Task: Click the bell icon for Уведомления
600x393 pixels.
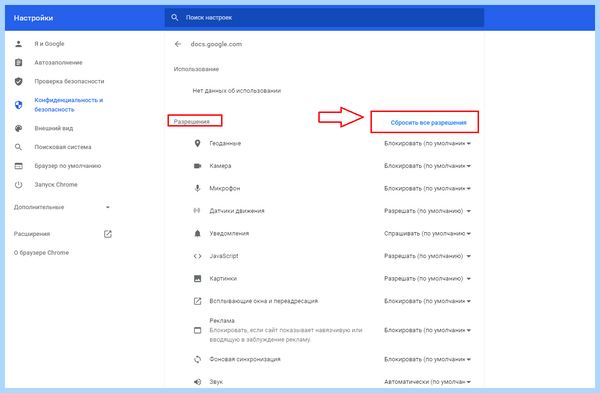Action: (x=197, y=233)
